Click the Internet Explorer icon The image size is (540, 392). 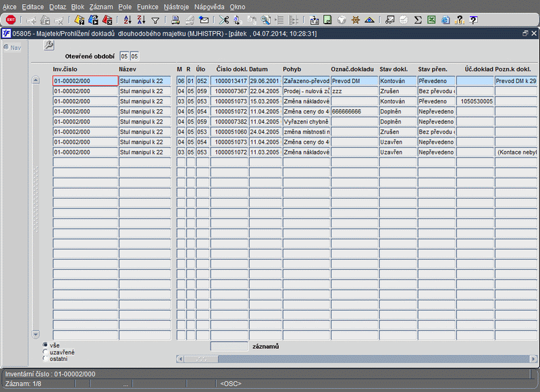(x=446, y=20)
